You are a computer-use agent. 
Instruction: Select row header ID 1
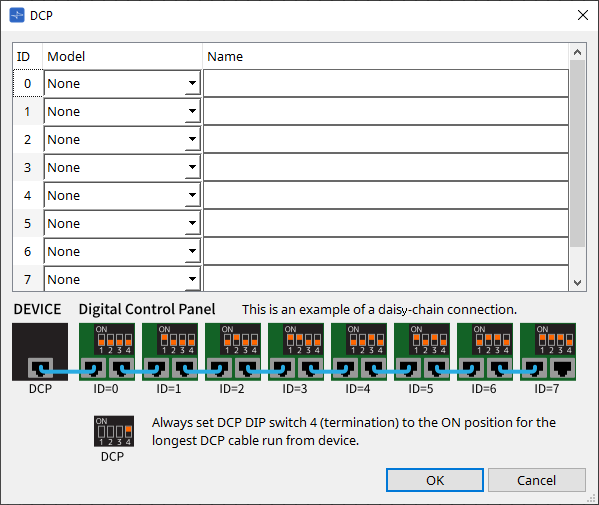(28, 111)
